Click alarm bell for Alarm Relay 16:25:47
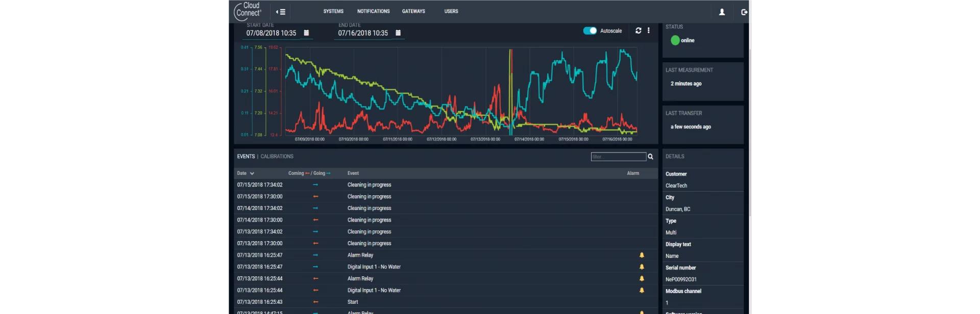 [x=642, y=255]
